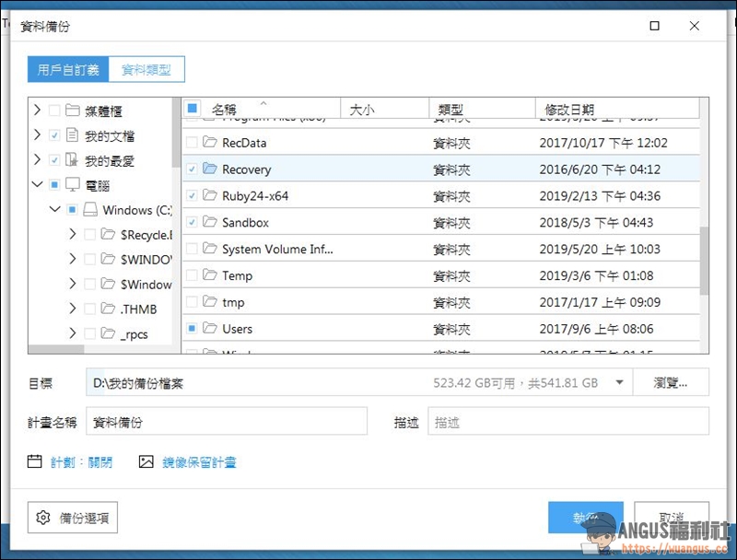Uncheck the Sandbox folder checkbox
This screenshot has width=737, height=560.
192,223
